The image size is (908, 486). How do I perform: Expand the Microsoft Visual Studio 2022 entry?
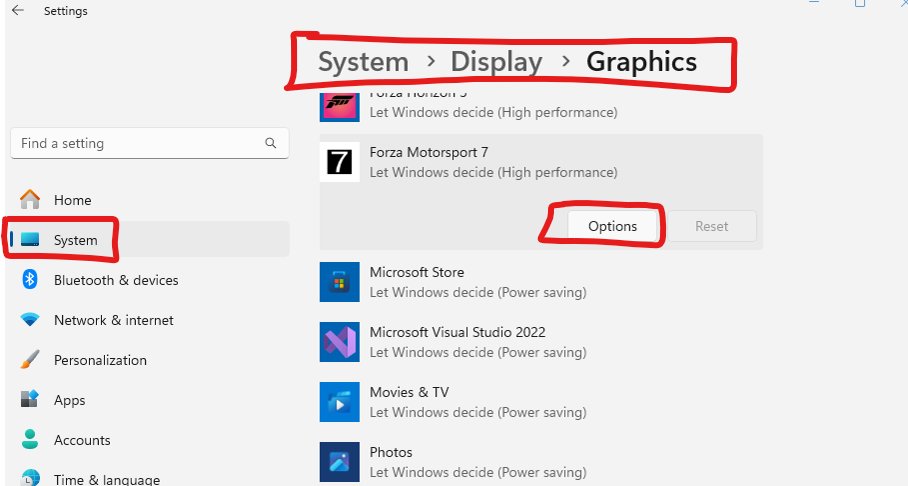point(541,342)
